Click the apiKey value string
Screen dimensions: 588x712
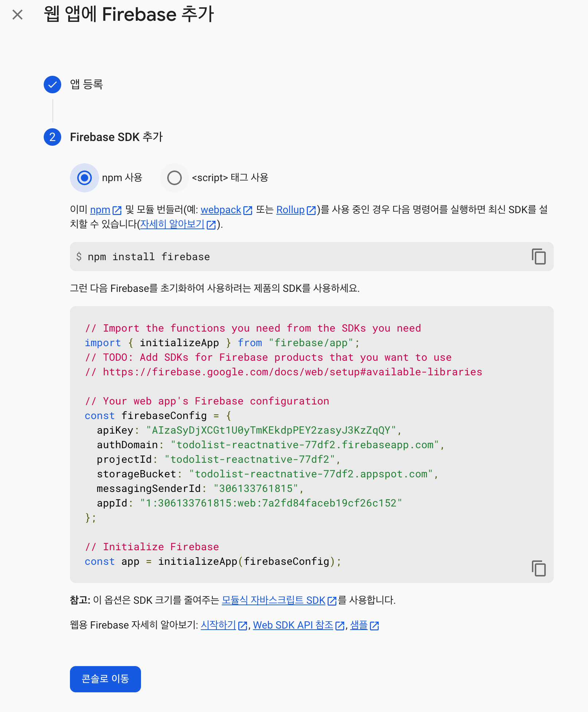click(271, 430)
